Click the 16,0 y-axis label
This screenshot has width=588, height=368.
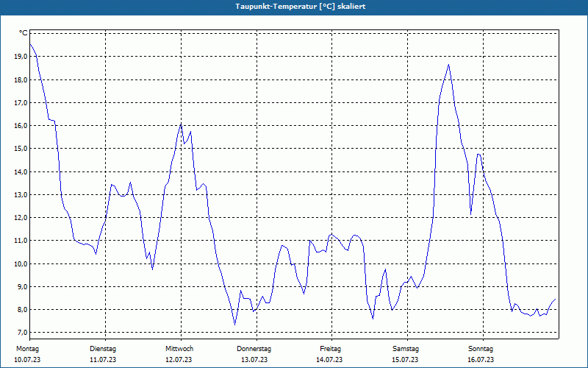pos(21,125)
